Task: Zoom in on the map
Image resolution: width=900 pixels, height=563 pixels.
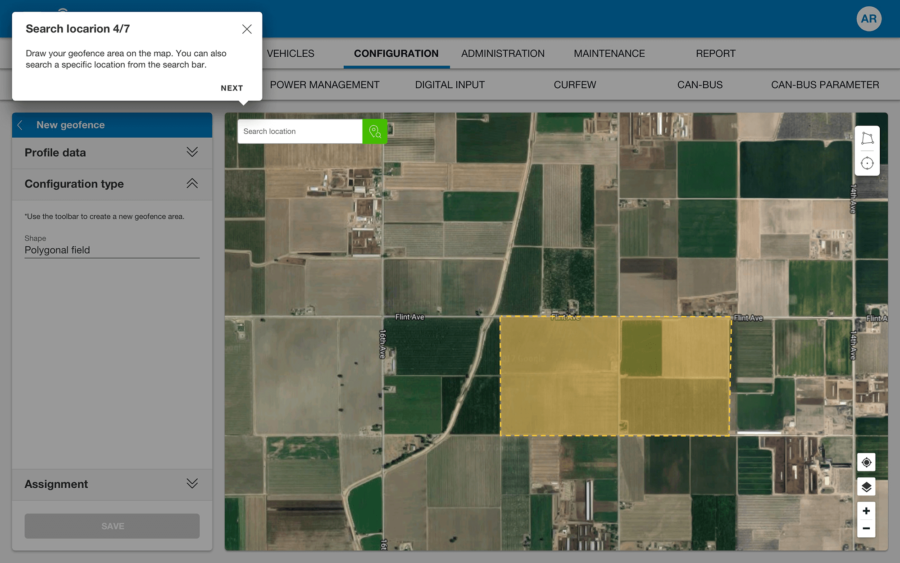Action: (866, 511)
